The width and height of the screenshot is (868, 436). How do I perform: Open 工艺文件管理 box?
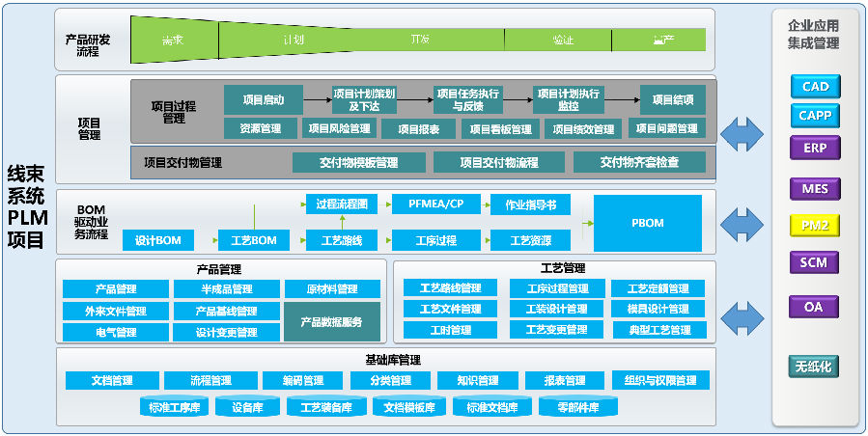pos(450,309)
